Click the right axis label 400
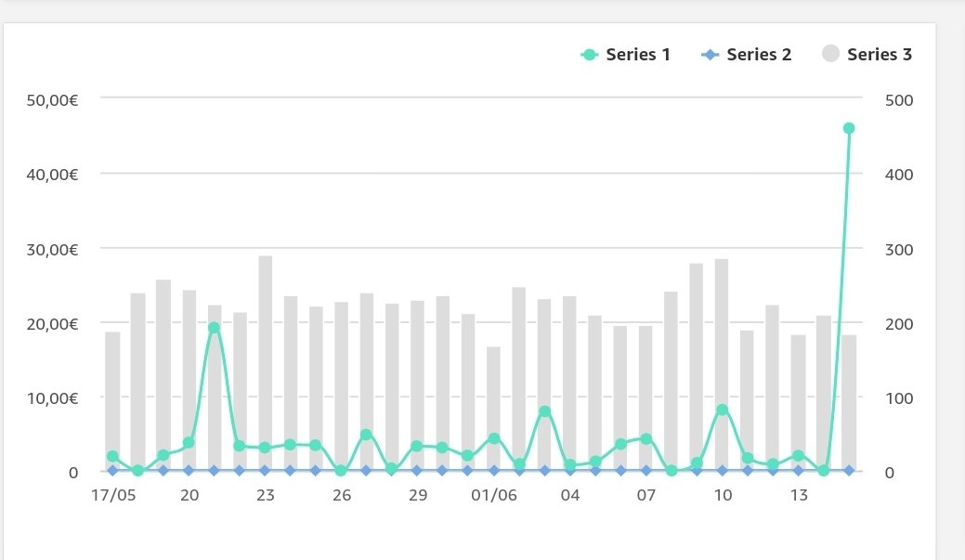 pyautogui.click(x=898, y=175)
